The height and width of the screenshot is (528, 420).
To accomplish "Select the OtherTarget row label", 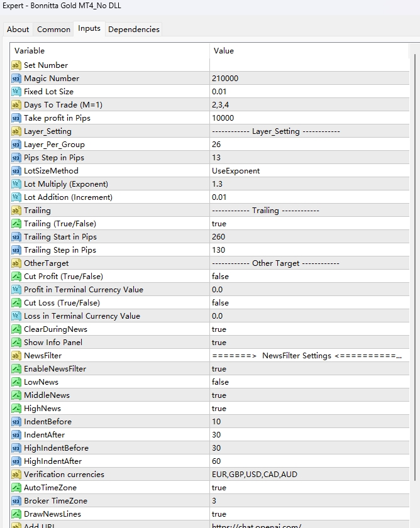I will (x=46, y=263).
